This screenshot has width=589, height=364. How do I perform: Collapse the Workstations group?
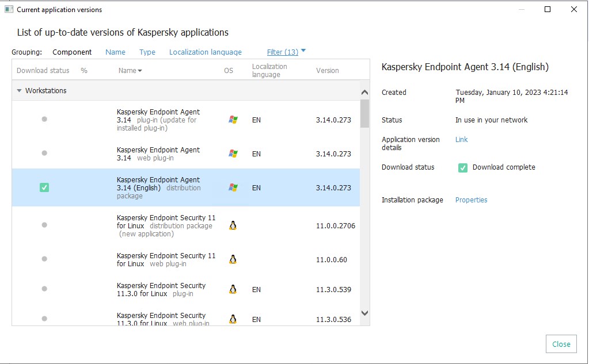[20, 91]
